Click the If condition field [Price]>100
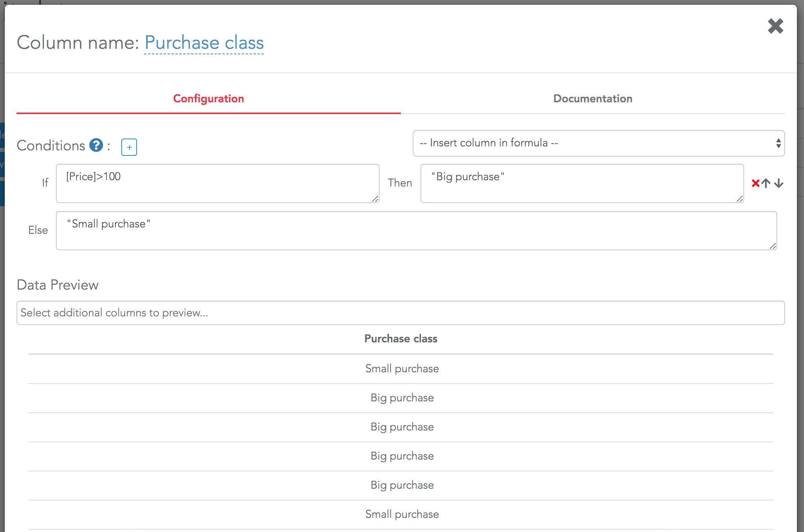The image size is (804, 532). tap(218, 183)
